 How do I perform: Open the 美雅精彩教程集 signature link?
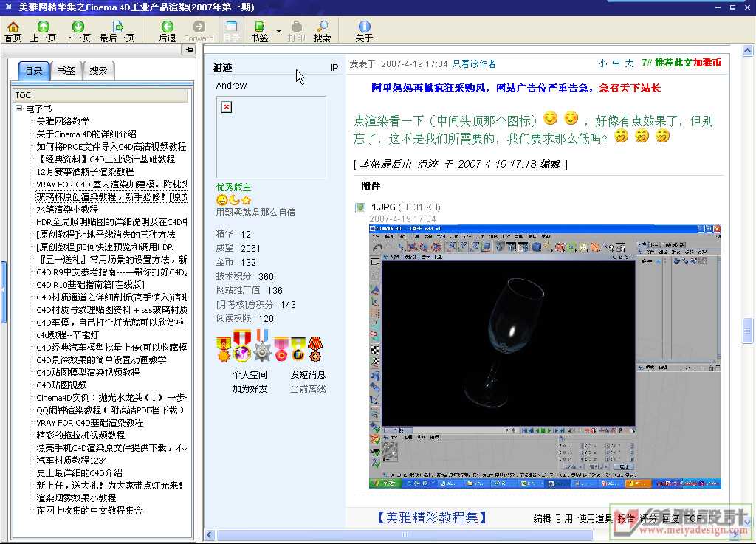(432, 517)
